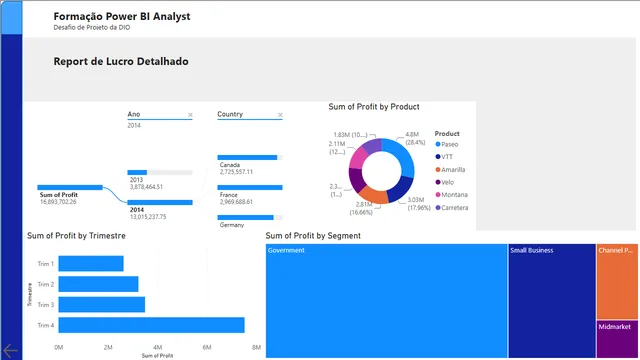Select the Paseo legend marker

pos(438,144)
